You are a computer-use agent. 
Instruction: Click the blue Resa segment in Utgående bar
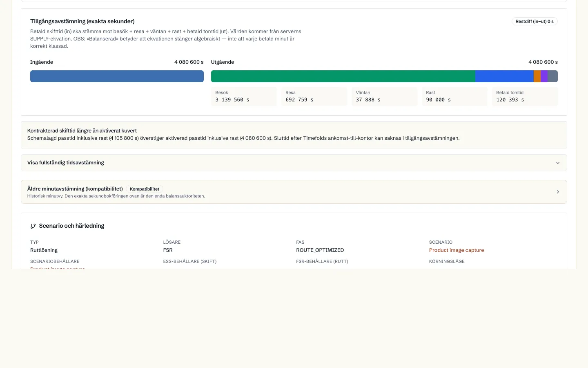coord(504,76)
